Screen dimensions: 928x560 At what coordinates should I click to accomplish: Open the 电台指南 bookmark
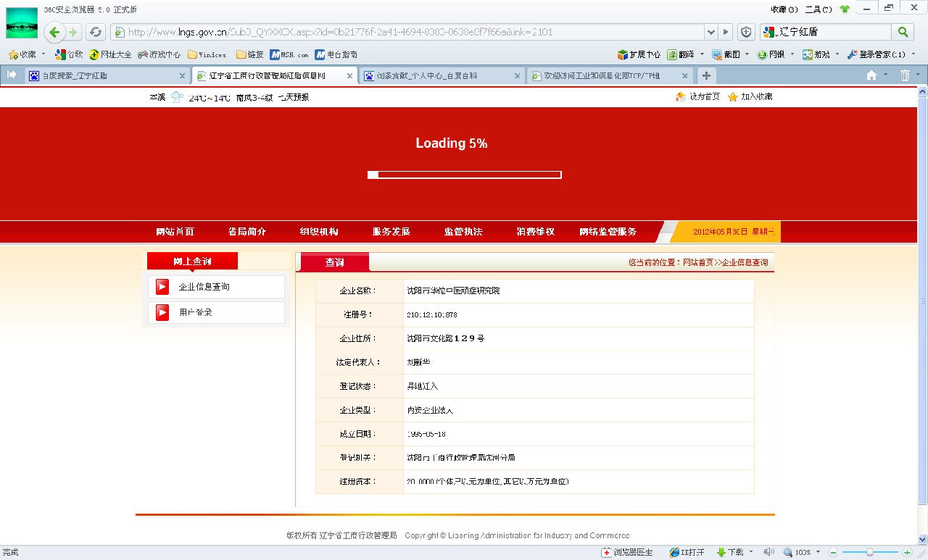tap(336, 54)
